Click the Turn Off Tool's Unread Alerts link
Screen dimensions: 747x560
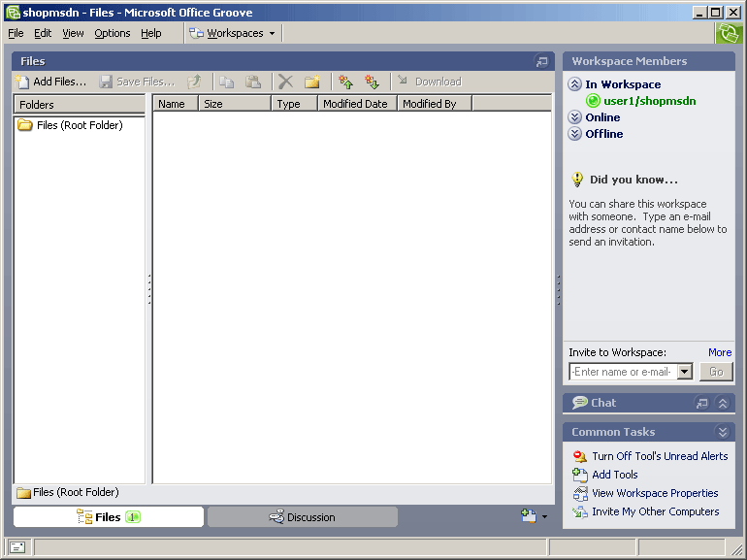660,456
